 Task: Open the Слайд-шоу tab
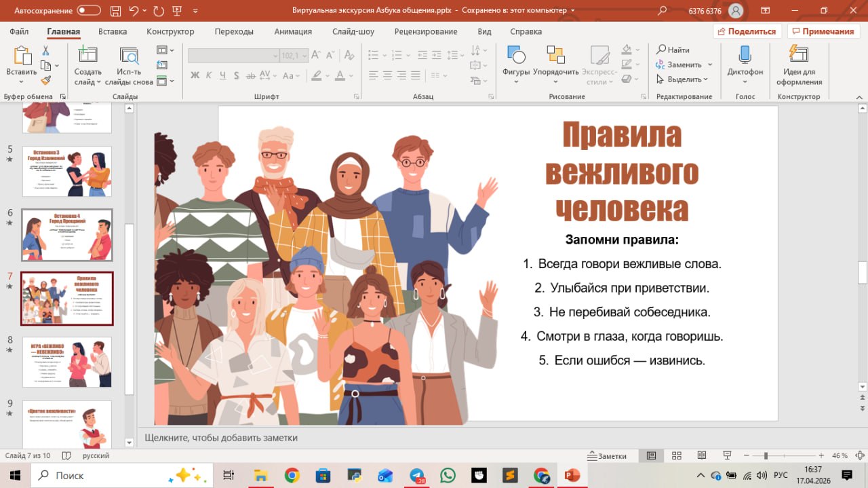coord(353,31)
